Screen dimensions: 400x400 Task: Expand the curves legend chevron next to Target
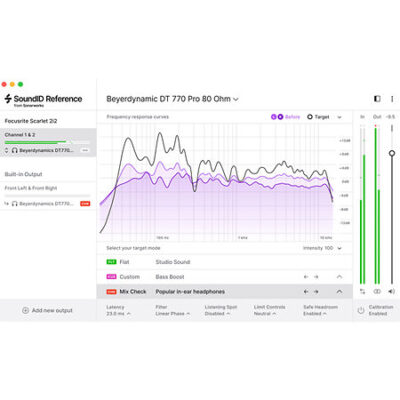(339, 117)
